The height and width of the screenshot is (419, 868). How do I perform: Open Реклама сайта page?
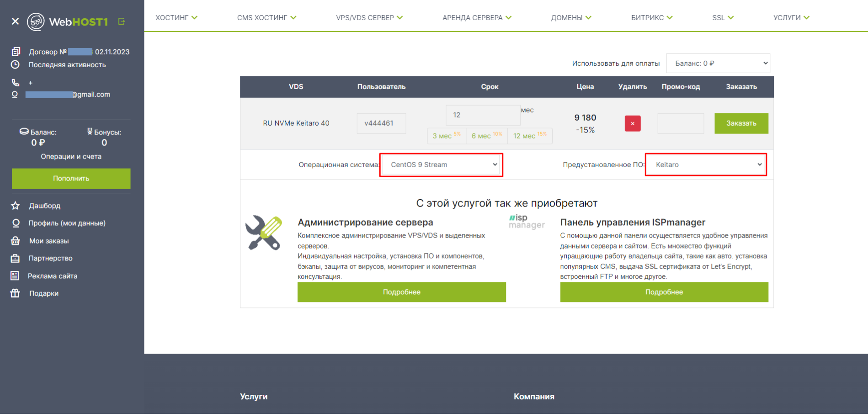pyautogui.click(x=53, y=276)
